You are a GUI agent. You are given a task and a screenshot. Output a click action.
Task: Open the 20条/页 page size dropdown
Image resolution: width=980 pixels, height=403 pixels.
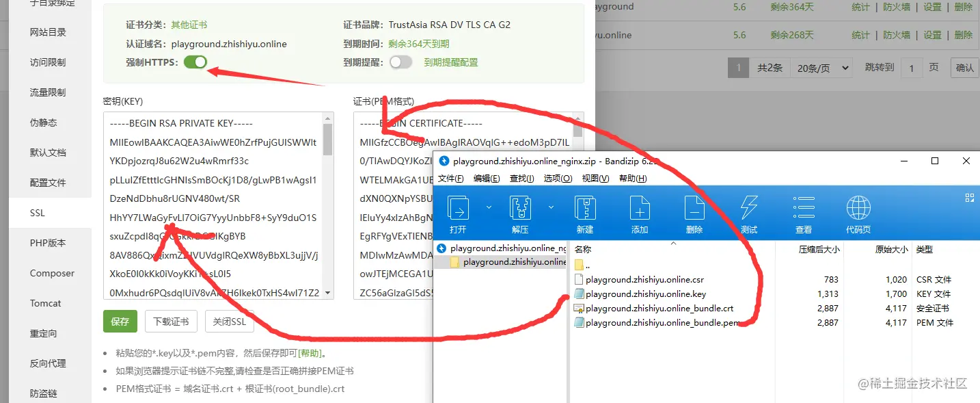point(822,68)
